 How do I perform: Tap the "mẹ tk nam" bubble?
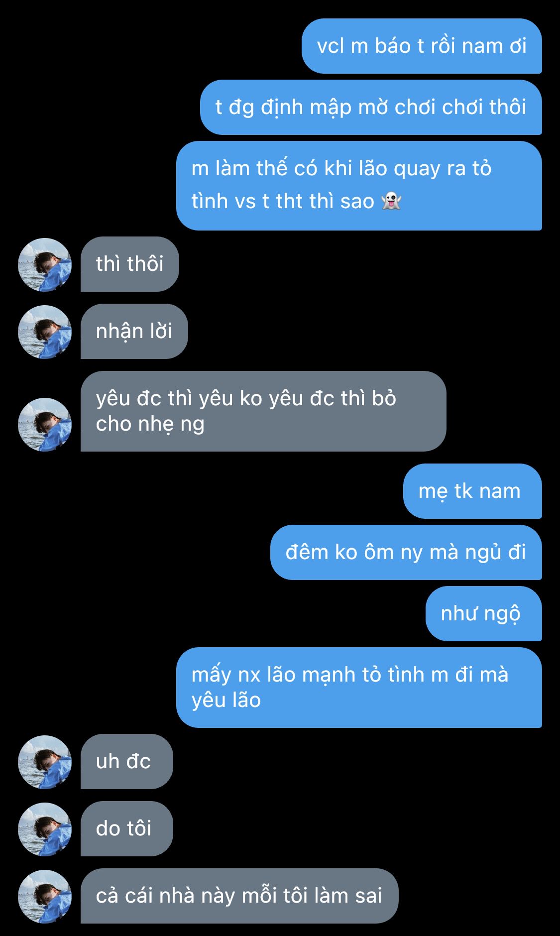pos(472,491)
